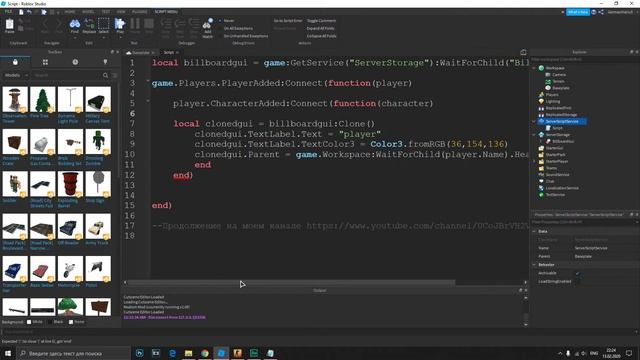This screenshot has width=640, height=360.
Task: Click Go to Script Error
Action: tap(288, 20)
